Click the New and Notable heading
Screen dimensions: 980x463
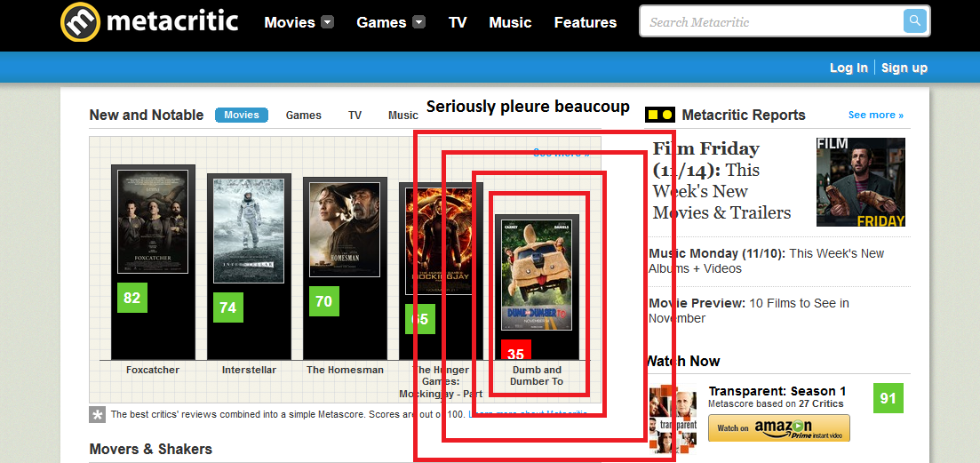(147, 115)
